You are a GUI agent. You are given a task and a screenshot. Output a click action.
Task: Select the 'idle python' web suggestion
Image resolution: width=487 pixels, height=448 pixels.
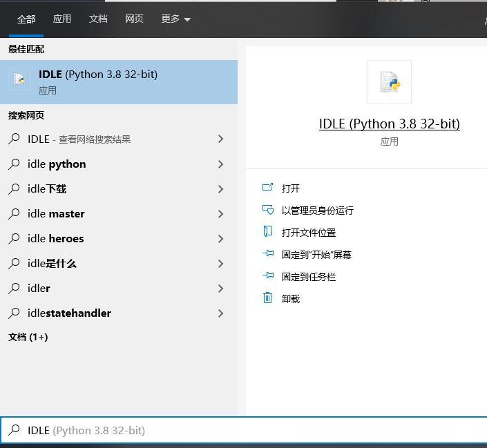point(119,164)
